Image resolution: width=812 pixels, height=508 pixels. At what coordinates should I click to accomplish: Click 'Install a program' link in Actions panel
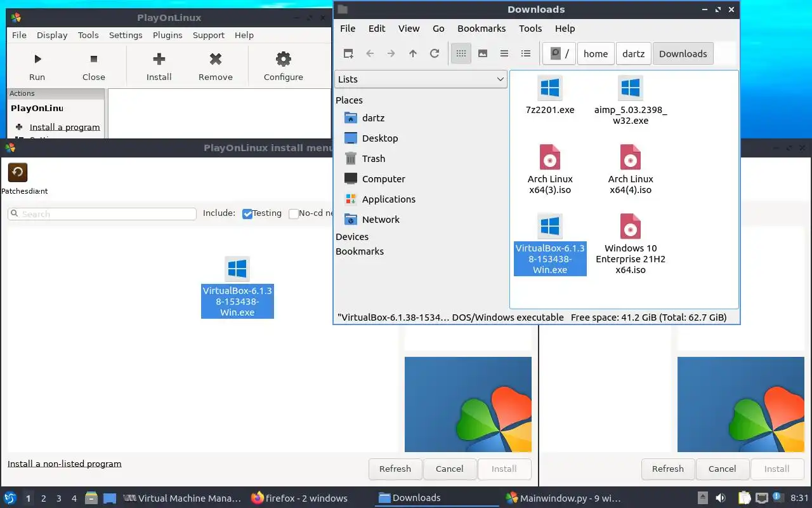click(x=65, y=127)
